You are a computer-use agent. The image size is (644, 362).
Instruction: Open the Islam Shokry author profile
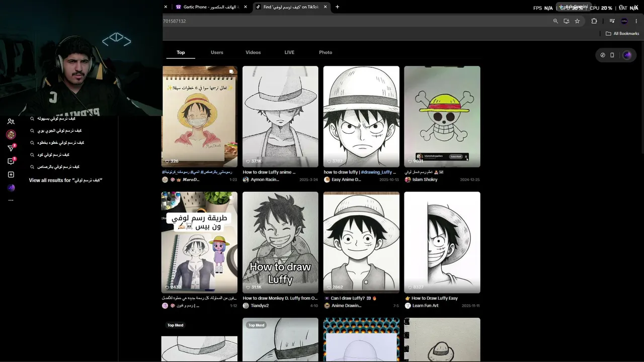[421, 179]
